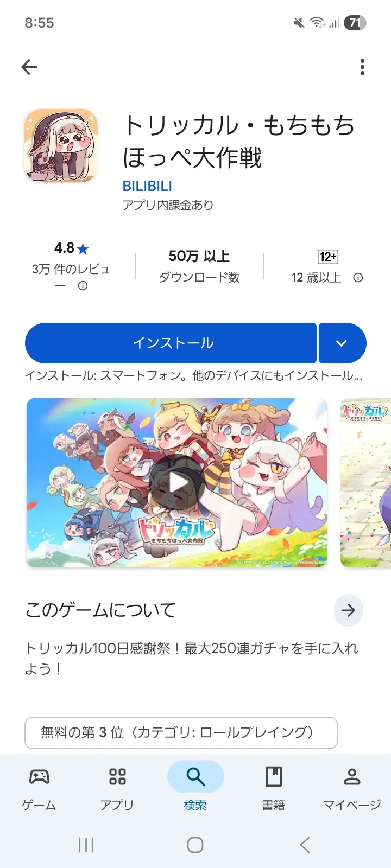
Task: Open the three-dot overflow menu
Action: coord(362,67)
